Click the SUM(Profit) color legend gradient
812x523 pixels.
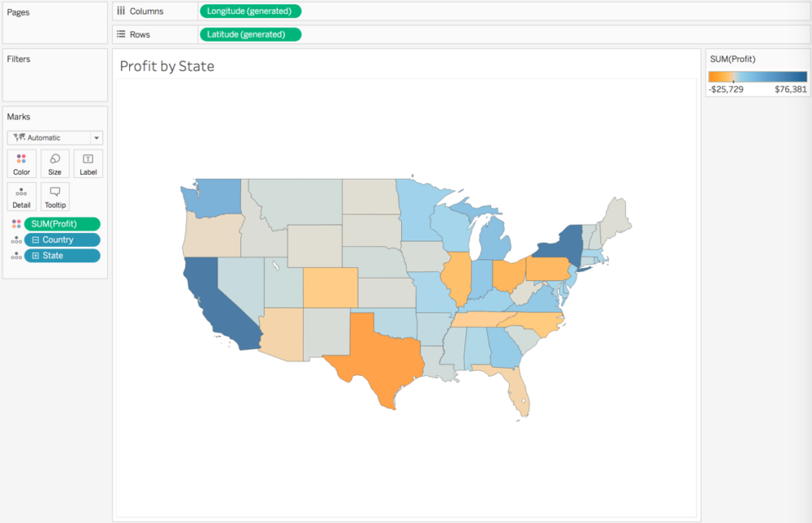758,76
